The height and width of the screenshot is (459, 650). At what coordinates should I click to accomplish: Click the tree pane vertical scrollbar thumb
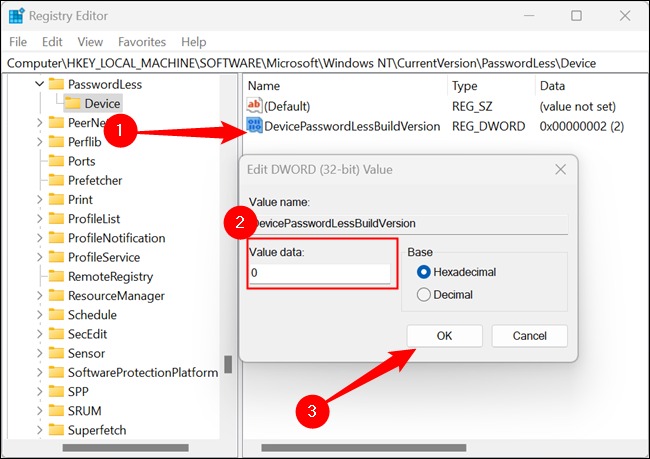tap(228, 364)
